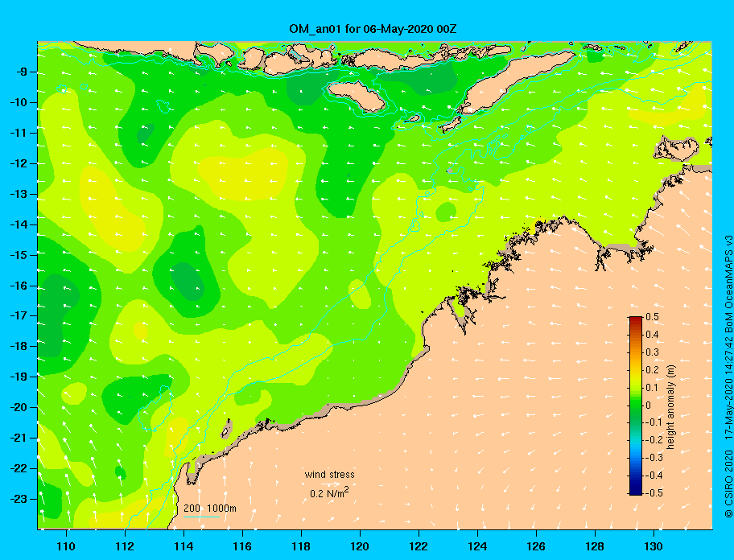This screenshot has height=560, width=734.
Task: Click longitude label 112
Action: (125, 546)
